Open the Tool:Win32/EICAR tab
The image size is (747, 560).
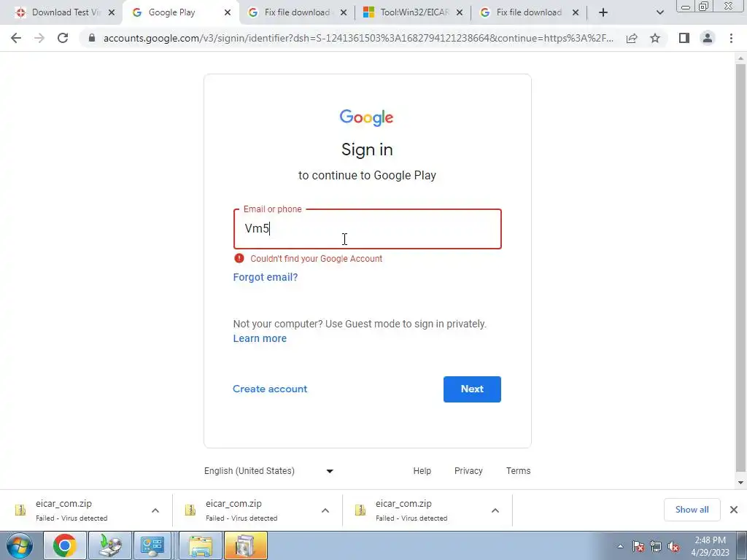pyautogui.click(x=414, y=13)
